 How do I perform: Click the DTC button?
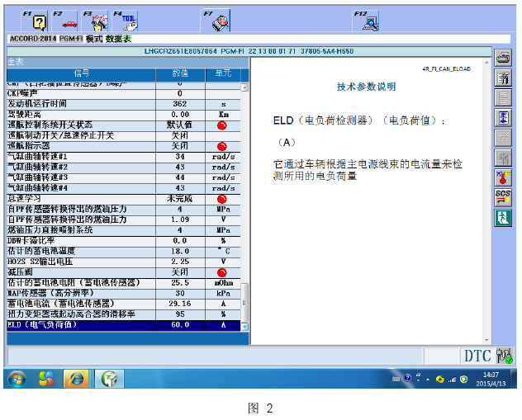(477, 356)
